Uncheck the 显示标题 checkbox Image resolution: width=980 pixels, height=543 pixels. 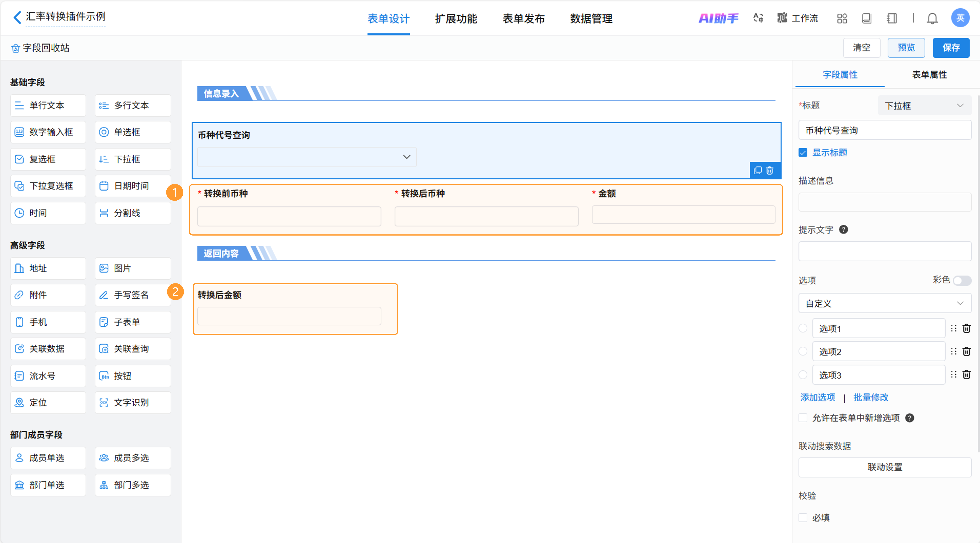(803, 153)
